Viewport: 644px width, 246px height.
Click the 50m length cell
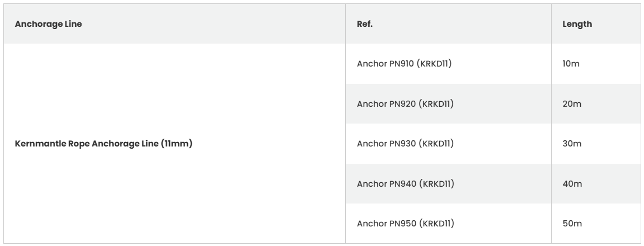(596, 224)
